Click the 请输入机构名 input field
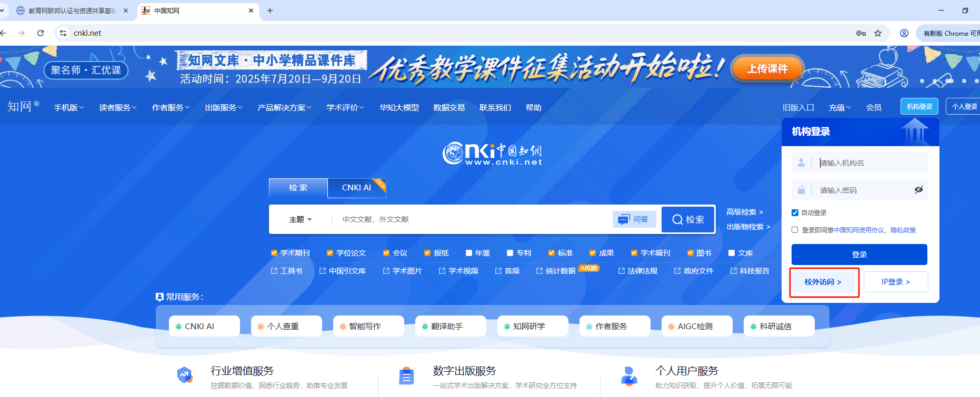The image size is (980, 397). coord(859,162)
